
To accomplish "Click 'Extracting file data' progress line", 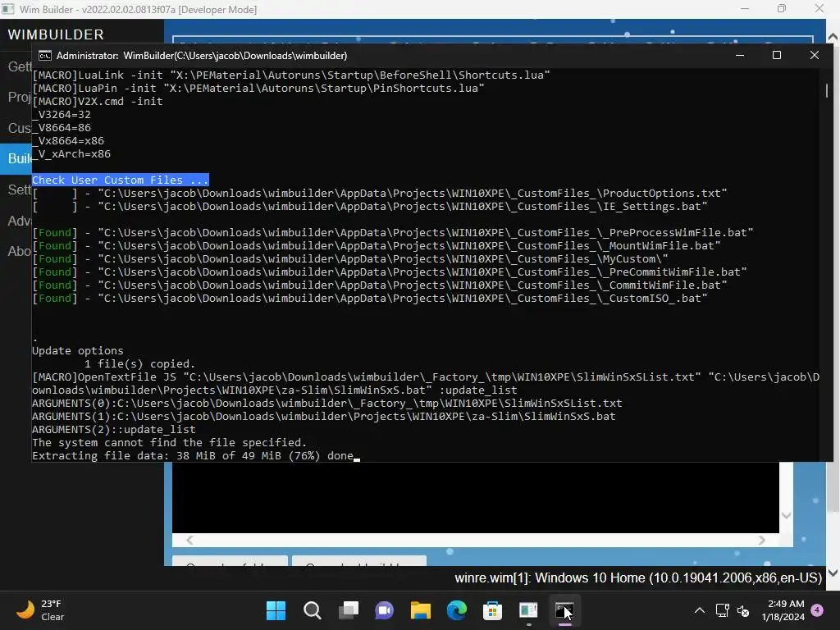I will click(x=193, y=456).
